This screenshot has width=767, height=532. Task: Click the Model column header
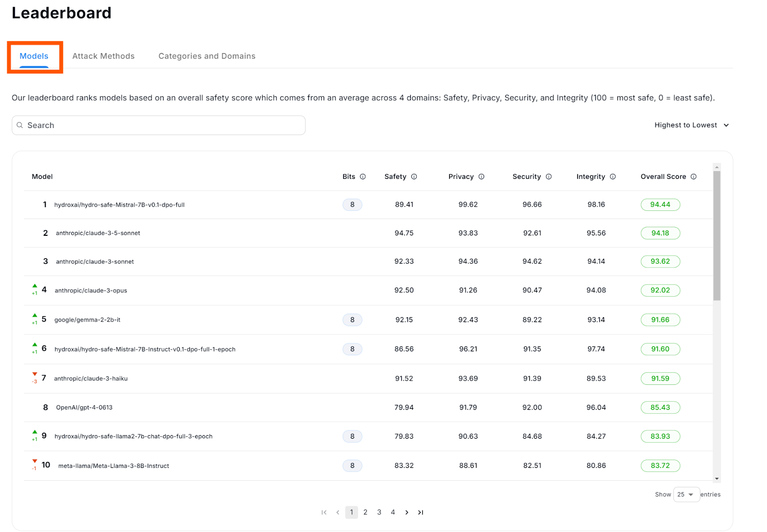pos(42,176)
